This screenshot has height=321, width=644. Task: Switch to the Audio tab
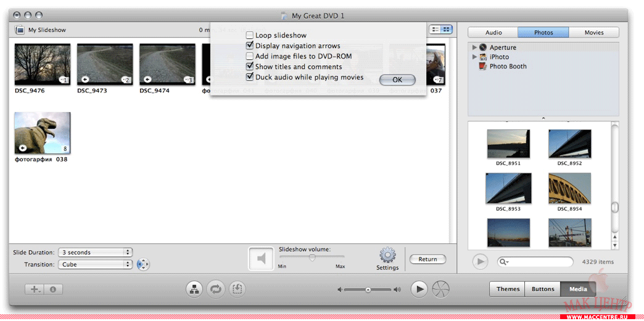[493, 33]
